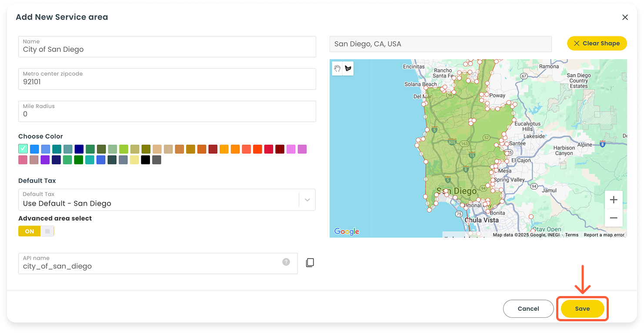Edit the Name input field
The width and height of the screenshot is (644, 333).
[167, 49]
